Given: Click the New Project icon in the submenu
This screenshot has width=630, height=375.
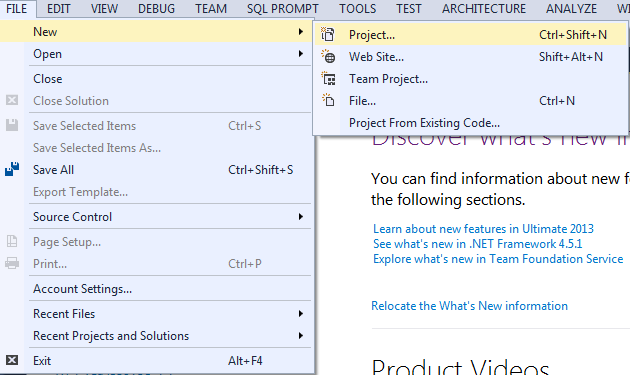Looking at the screenshot, I should [327, 35].
